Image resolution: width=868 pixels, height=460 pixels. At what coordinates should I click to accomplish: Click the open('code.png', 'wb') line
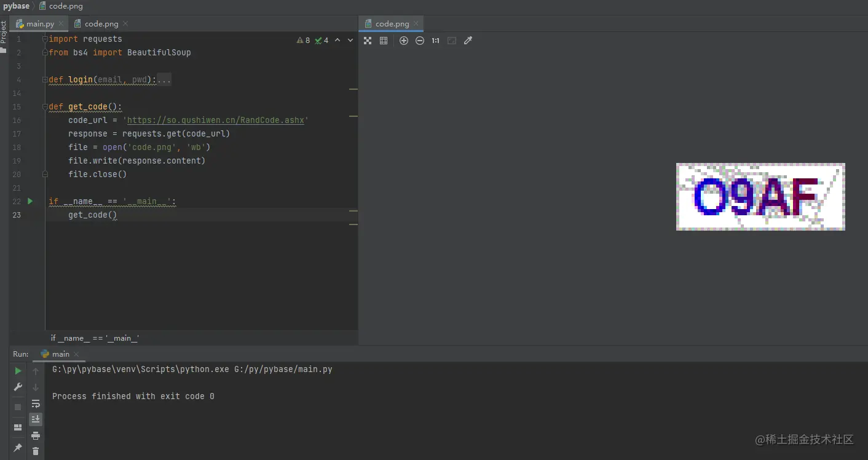140,148
